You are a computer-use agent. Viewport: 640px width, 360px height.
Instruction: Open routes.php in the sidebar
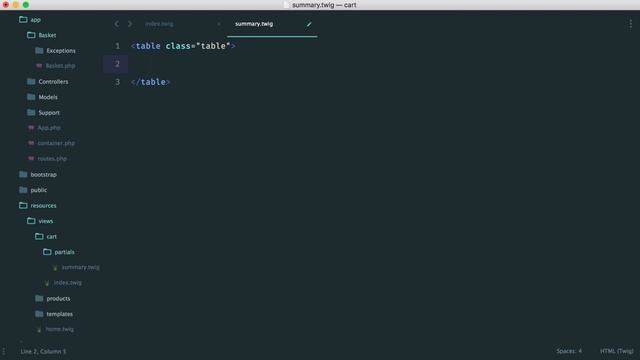52,159
